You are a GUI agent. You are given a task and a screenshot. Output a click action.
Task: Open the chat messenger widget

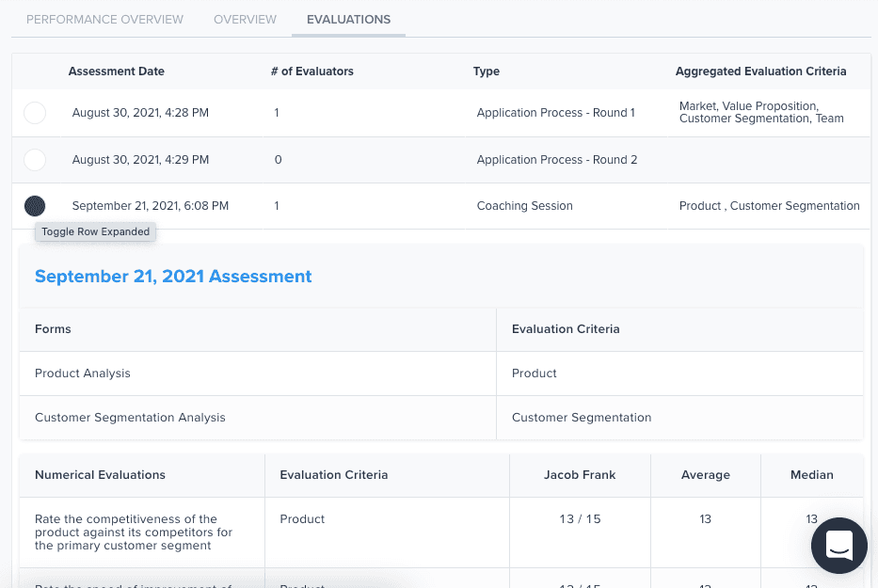pos(838,545)
